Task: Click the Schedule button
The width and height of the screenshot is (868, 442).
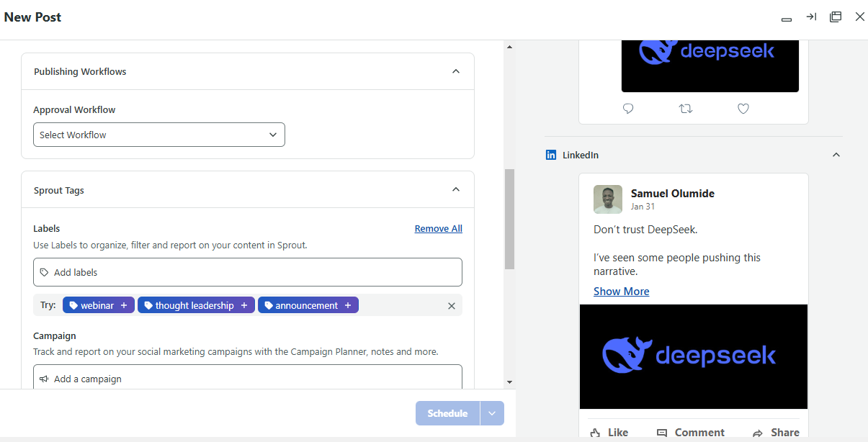Action: click(447, 413)
